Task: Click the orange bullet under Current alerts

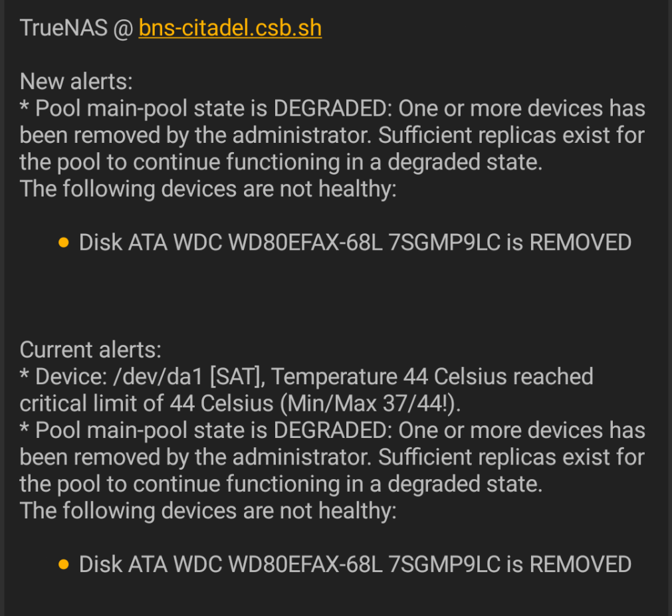Action: (63, 564)
